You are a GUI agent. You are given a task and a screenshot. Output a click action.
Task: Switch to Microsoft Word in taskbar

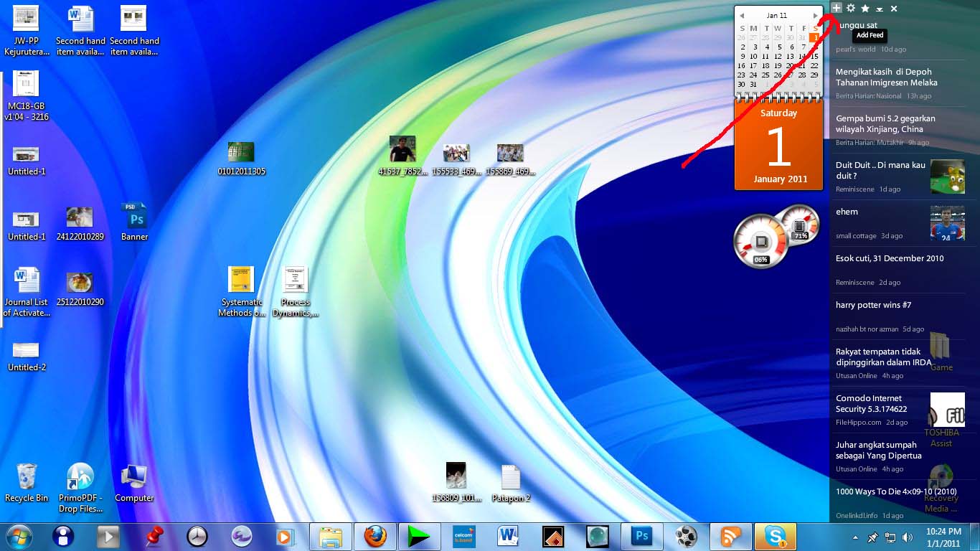(x=508, y=536)
